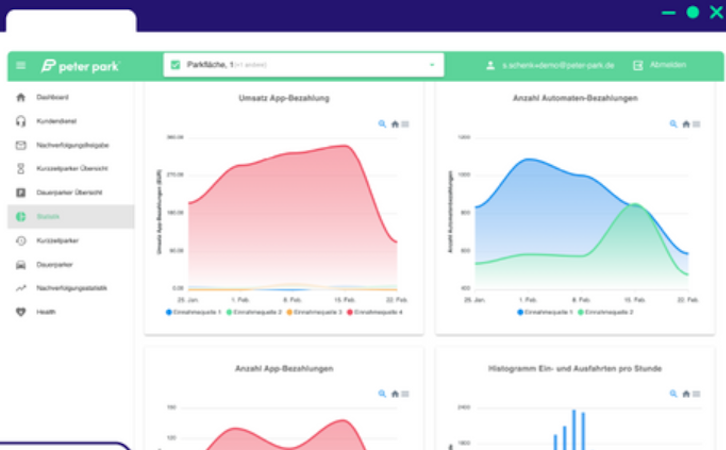Click the Abmelden logout icon
The height and width of the screenshot is (450, 726).
638,65
